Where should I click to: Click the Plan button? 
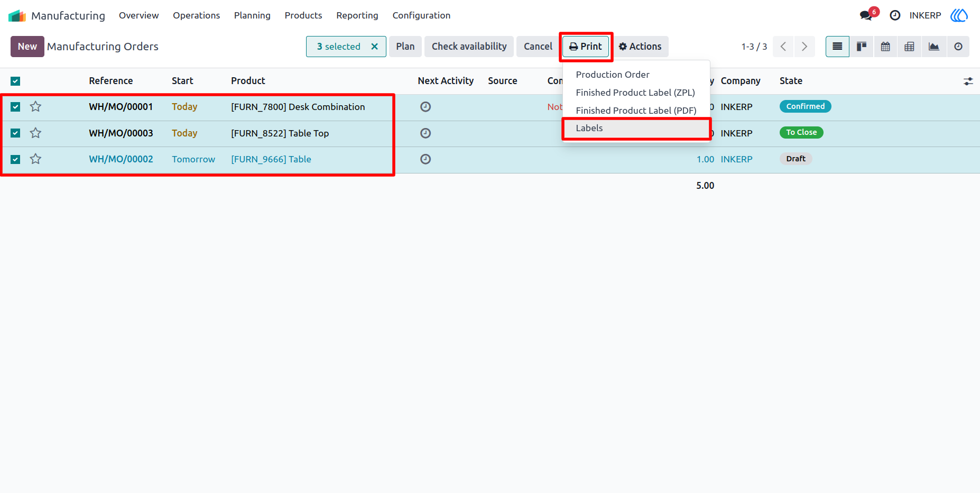(405, 47)
